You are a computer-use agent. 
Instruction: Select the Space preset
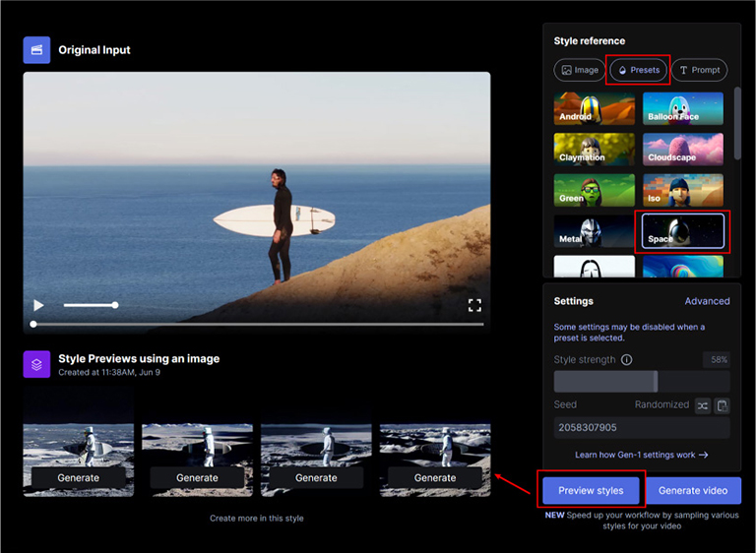point(683,231)
